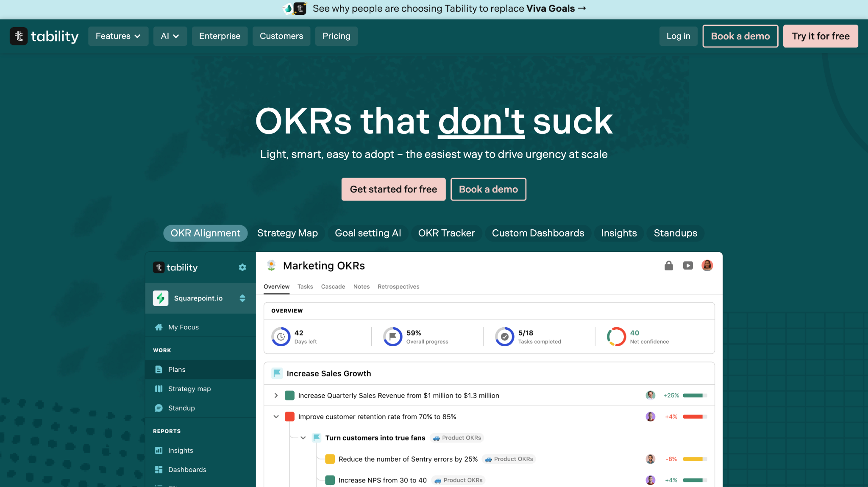Click the Get started for free button
This screenshot has width=868, height=487.
393,189
